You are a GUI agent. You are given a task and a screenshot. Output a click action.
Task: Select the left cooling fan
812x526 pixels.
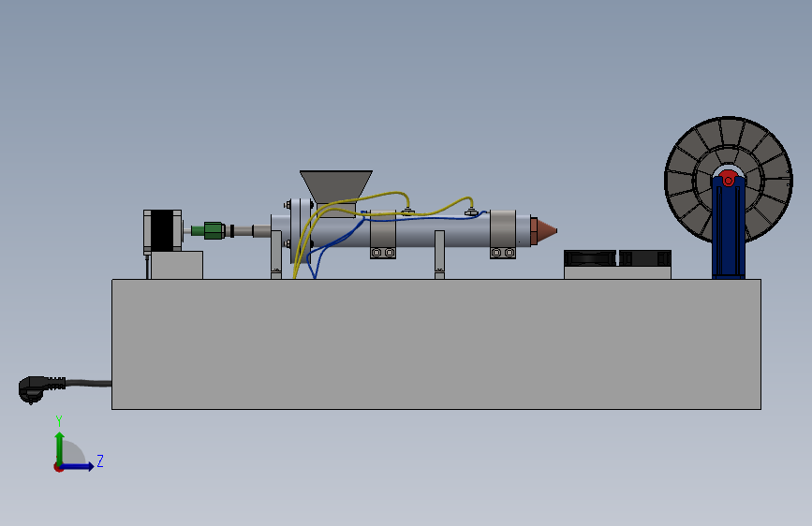[x=590, y=258]
